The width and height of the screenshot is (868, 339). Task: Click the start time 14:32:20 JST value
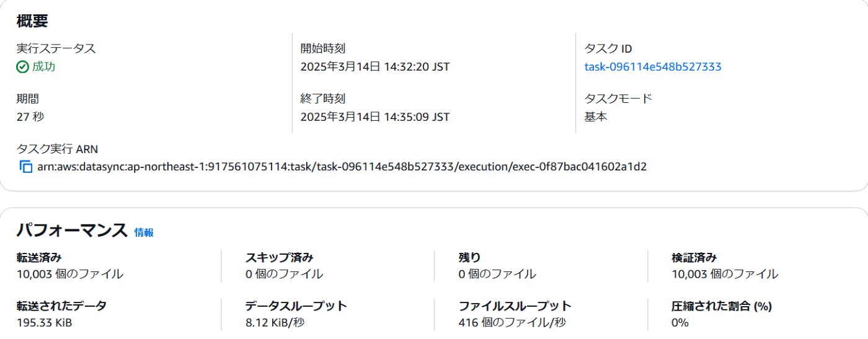[x=375, y=67]
